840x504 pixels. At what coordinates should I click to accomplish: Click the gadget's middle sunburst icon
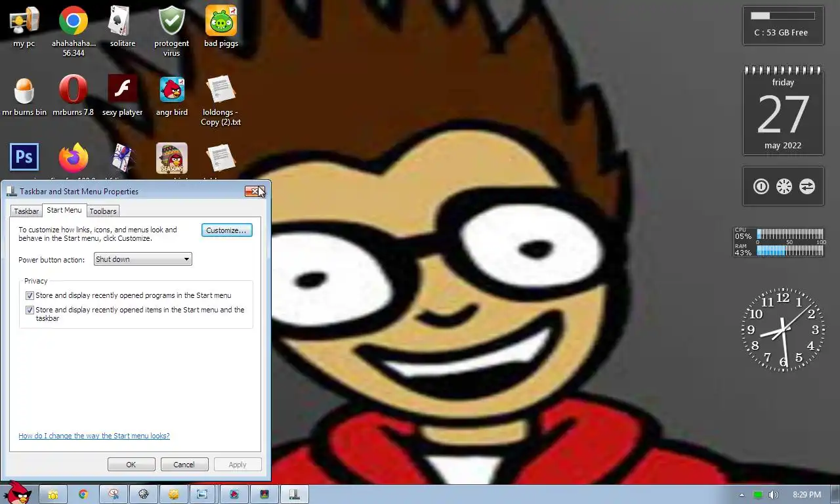tap(784, 186)
